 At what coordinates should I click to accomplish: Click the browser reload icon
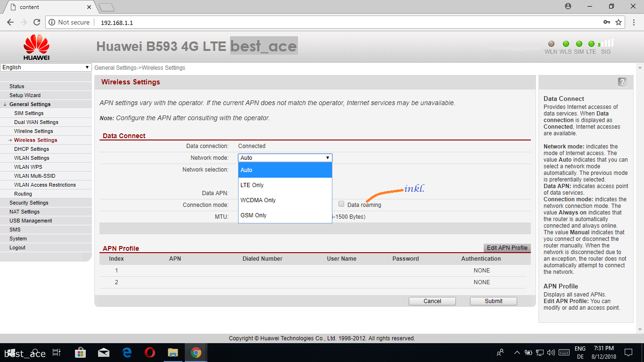(37, 22)
